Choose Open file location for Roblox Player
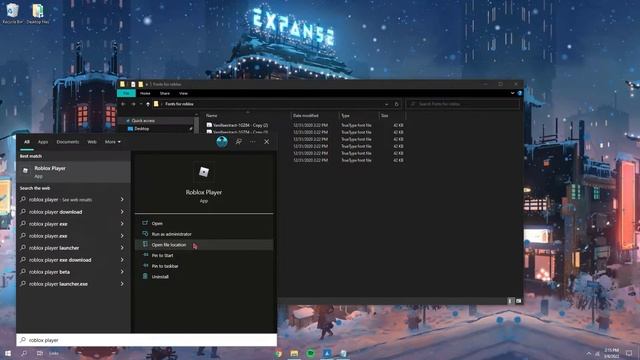 click(x=204, y=244)
